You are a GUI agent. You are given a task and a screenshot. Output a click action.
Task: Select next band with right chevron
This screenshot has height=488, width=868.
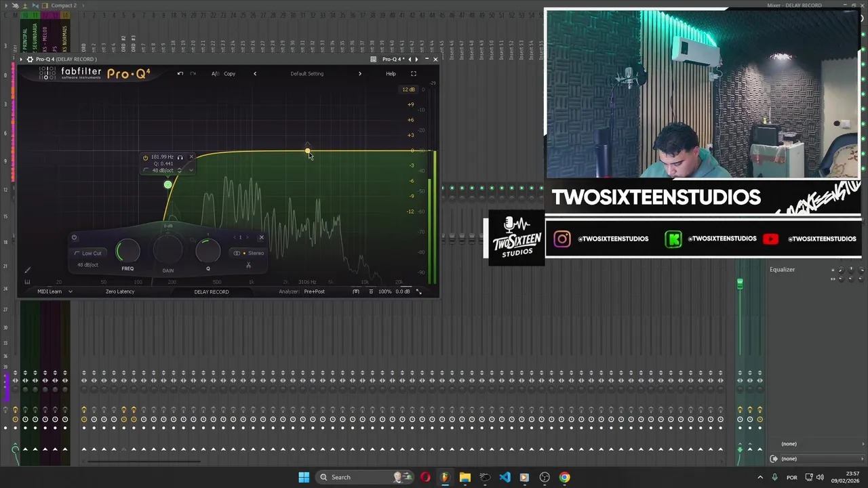[x=246, y=237]
